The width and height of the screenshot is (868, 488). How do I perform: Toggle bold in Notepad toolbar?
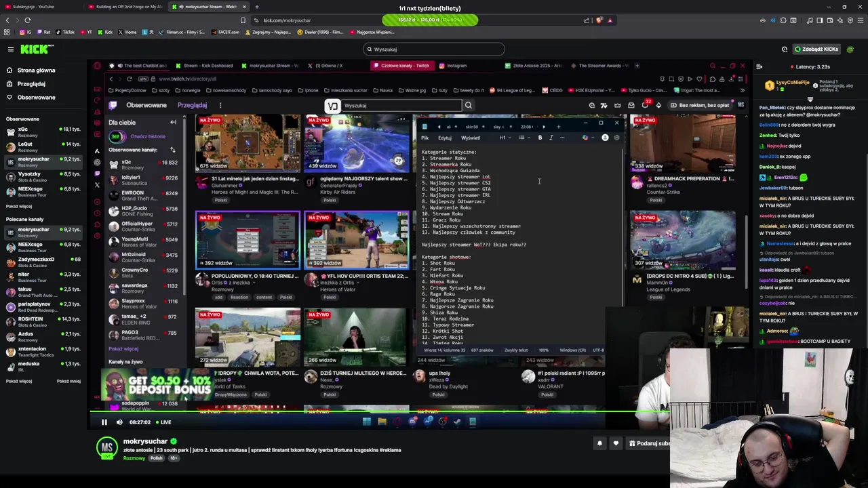click(540, 138)
